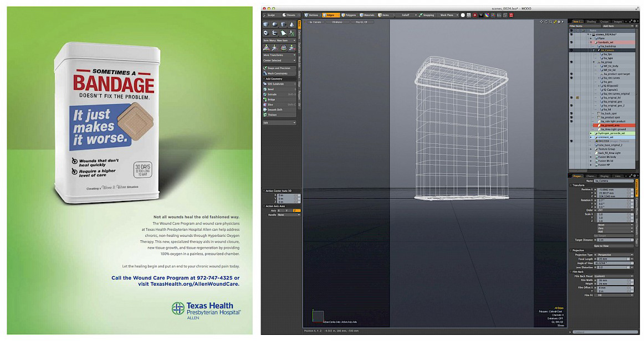Expand the hydrogen_peroxide_set tree item

tap(591, 133)
